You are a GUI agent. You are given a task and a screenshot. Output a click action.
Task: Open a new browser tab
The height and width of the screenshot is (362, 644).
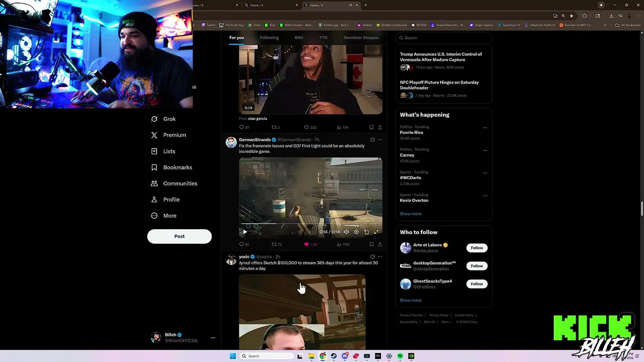pyautogui.click(x=366, y=5)
